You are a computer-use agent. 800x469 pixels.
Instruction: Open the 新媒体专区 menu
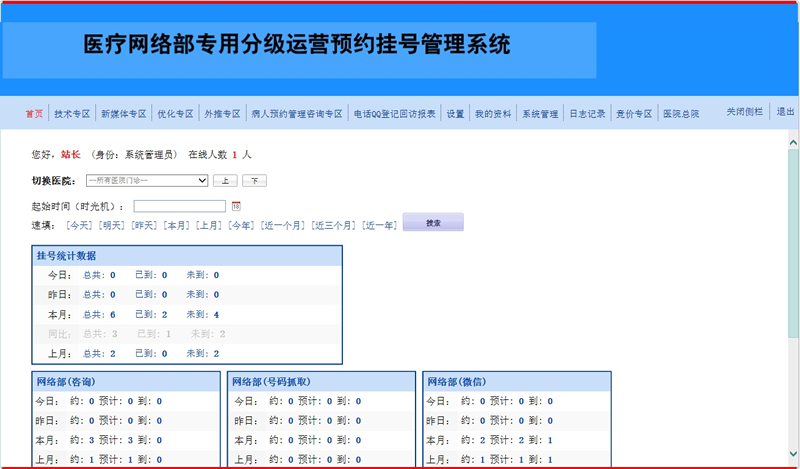click(x=123, y=114)
